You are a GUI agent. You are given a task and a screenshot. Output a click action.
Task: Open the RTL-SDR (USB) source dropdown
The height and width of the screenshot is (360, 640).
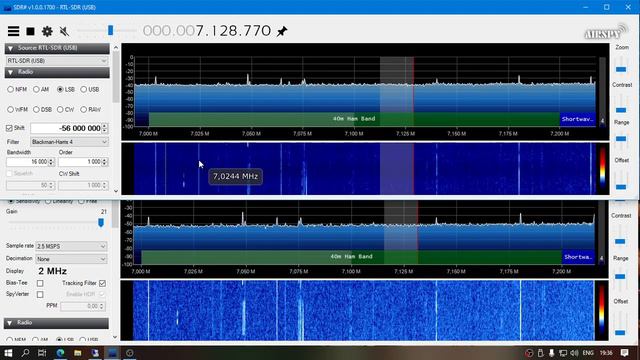57,61
